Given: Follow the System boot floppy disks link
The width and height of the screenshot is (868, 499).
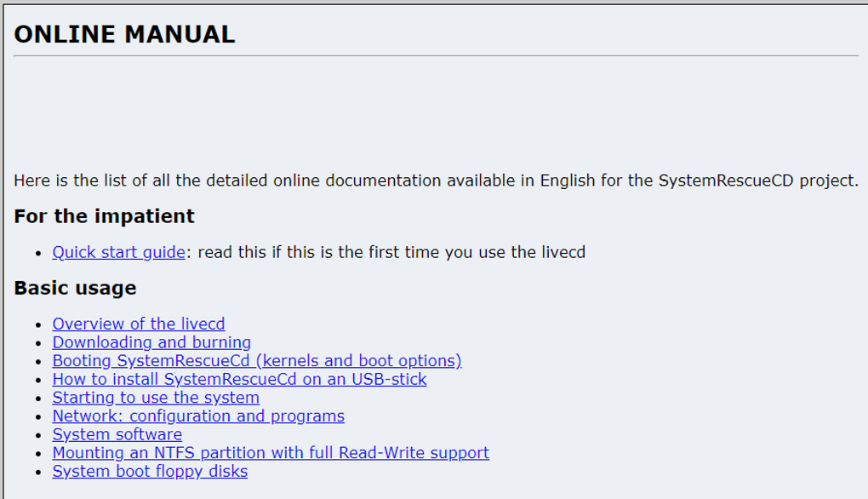Looking at the screenshot, I should (x=150, y=471).
